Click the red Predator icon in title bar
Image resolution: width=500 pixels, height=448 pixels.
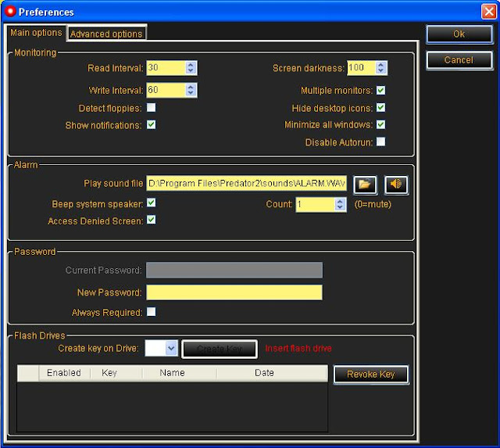(10, 11)
